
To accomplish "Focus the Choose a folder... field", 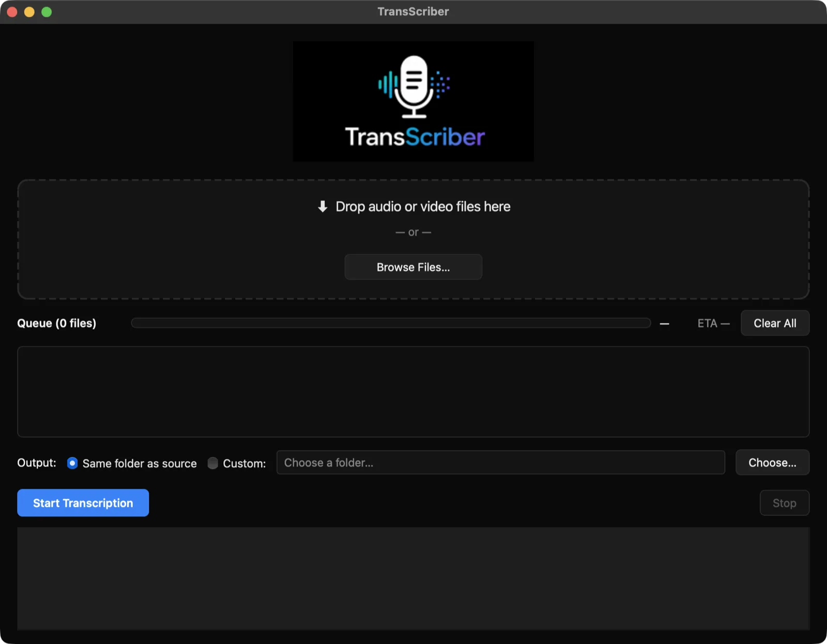I will [x=500, y=463].
